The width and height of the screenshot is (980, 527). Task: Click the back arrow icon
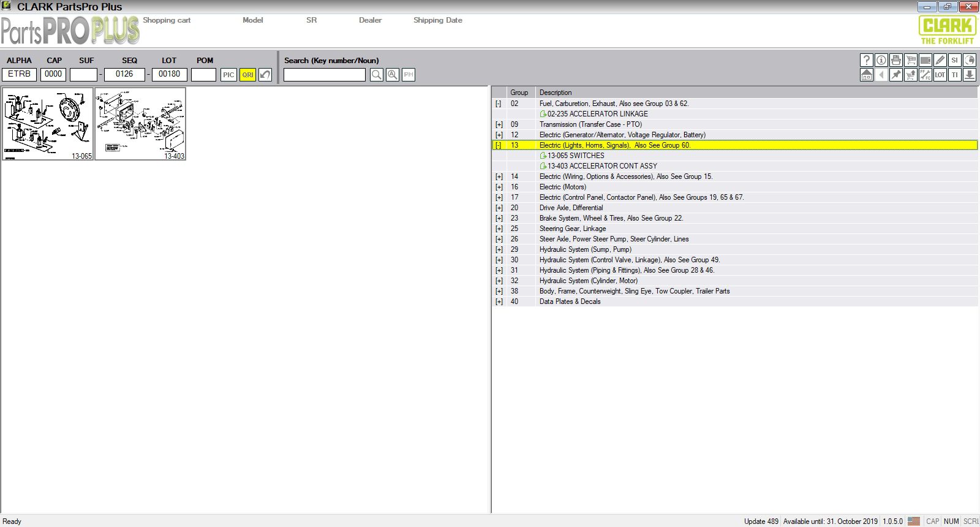881,75
